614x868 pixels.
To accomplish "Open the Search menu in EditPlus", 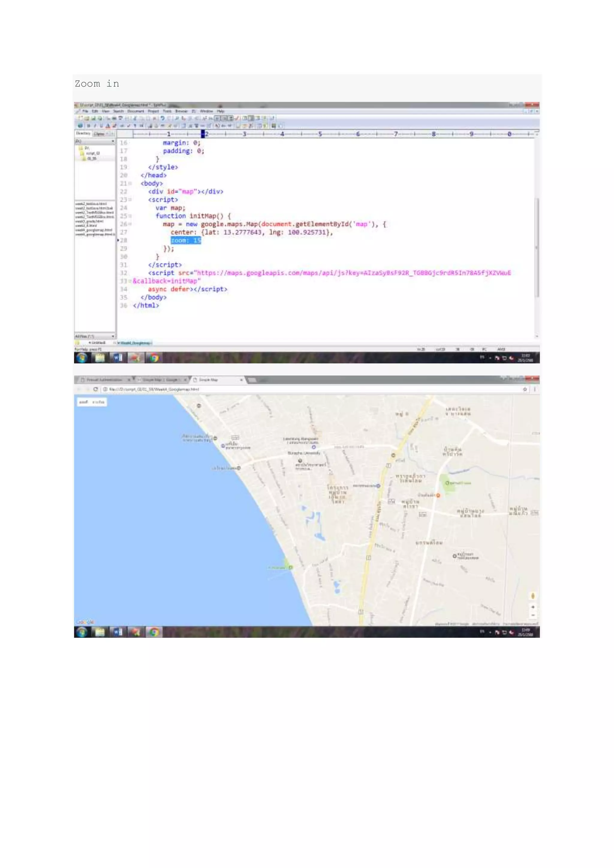I will (x=118, y=111).
